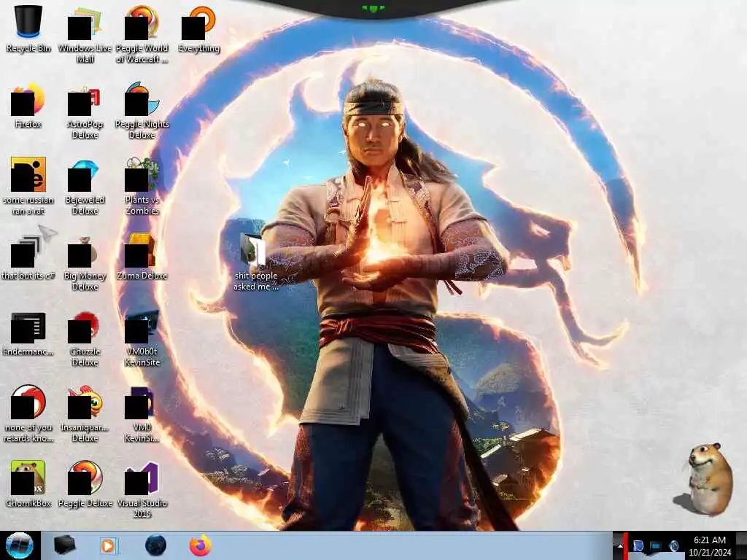Click the hamster desktop gadget
747x560 pixels.
point(706,480)
